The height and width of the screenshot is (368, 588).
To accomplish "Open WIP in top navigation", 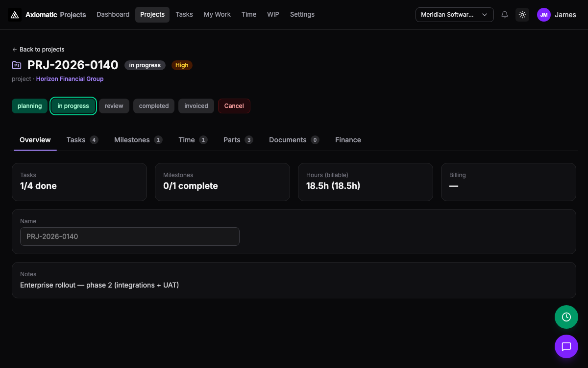I will [x=273, y=15].
